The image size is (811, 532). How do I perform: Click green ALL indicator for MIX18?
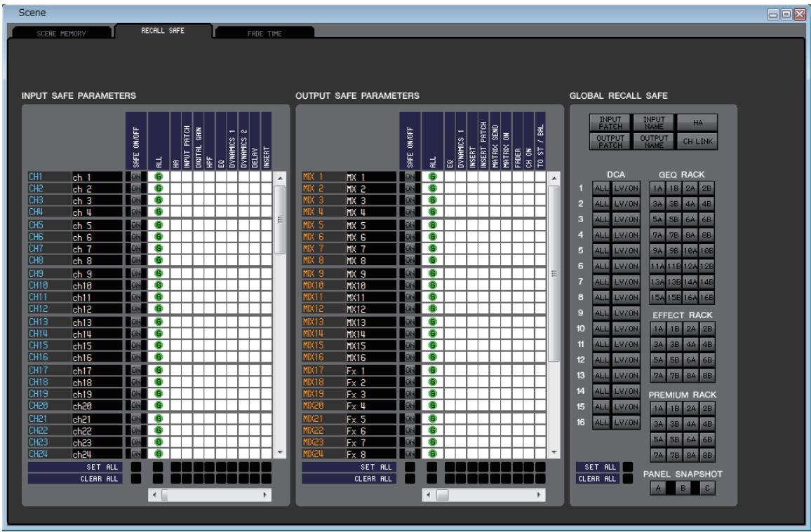[433, 382]
